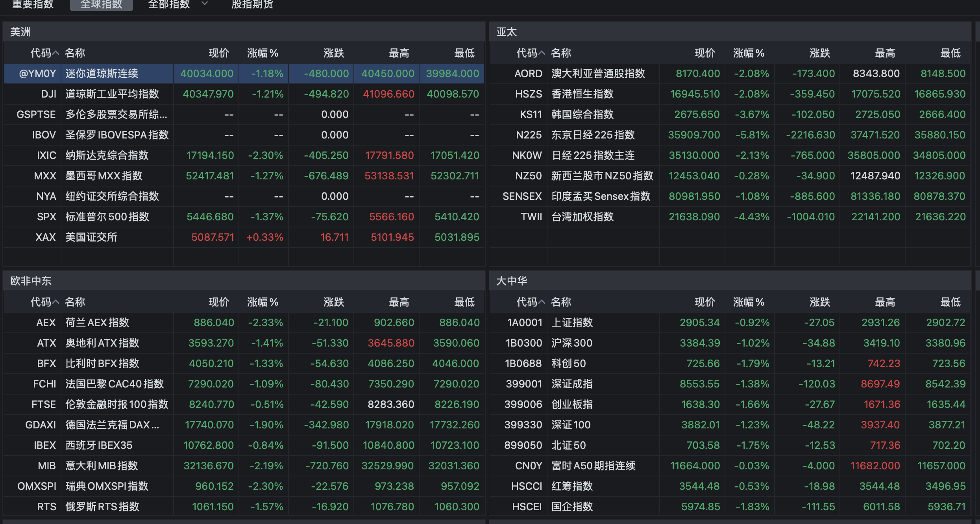The image size is (980, 524).
Task: Select 新西兰股市NZ50指数 row
Action: (730, 176)
